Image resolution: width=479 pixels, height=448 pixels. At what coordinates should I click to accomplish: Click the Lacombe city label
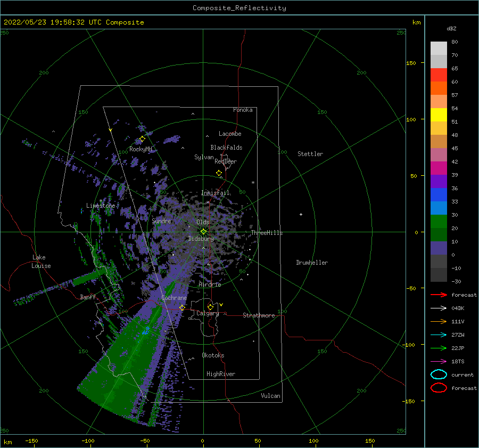pyautogui.click(x=230, y=134)
